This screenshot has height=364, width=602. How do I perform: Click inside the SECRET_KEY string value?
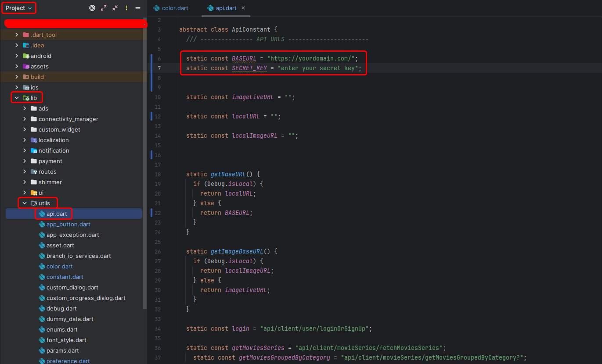pos(319,68)
